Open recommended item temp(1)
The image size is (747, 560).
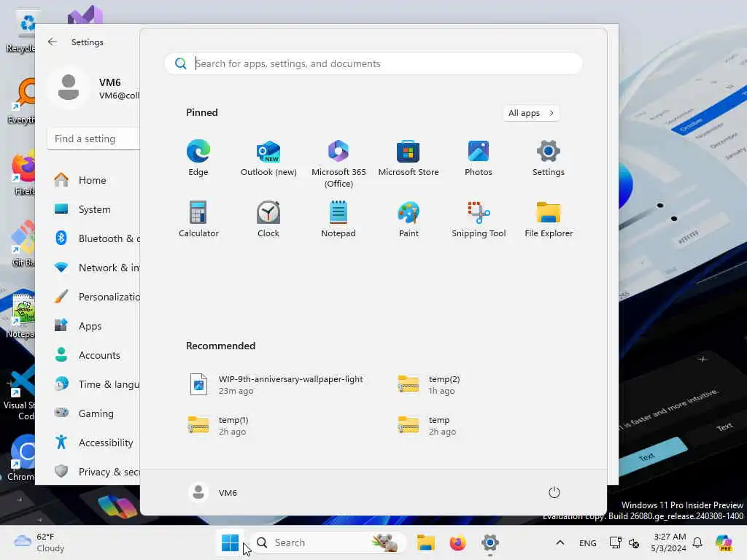tap(219, 425)
